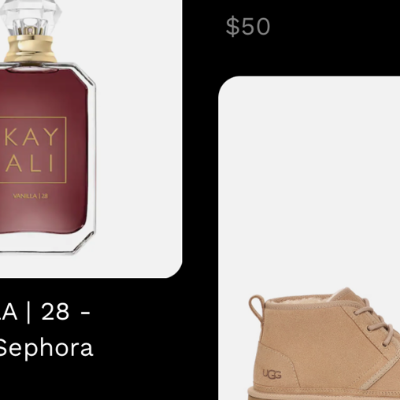Select the crystal stopper atop the bottle
400x400 pixels.
tap(30, 17)
